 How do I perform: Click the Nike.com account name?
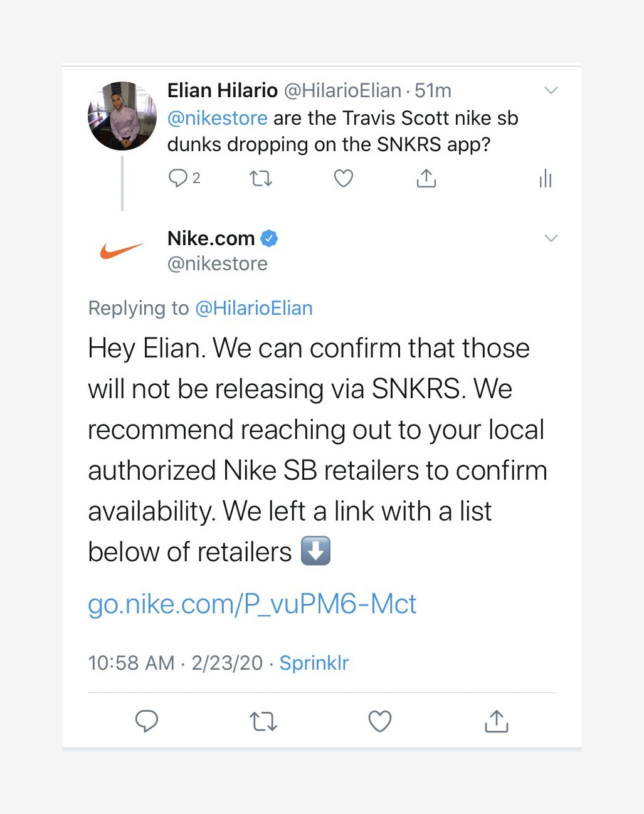(x=211, y=238)
